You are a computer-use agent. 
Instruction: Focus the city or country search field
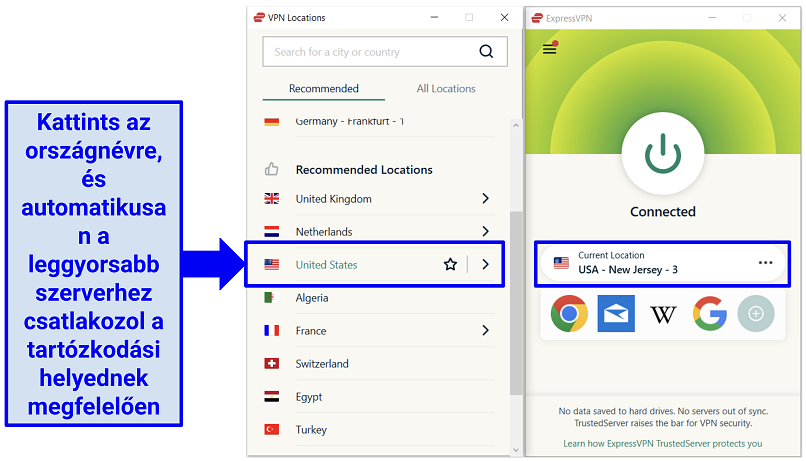(384, 51)
